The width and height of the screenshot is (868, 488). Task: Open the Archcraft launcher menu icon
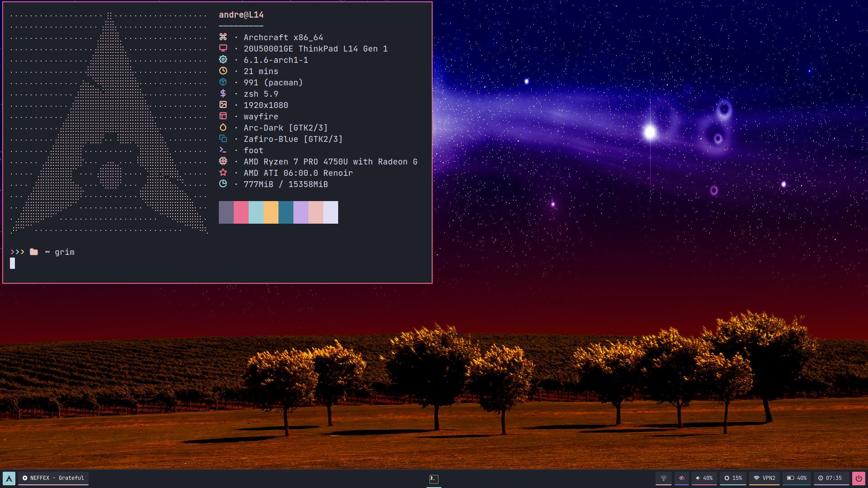tap(9, 478)
